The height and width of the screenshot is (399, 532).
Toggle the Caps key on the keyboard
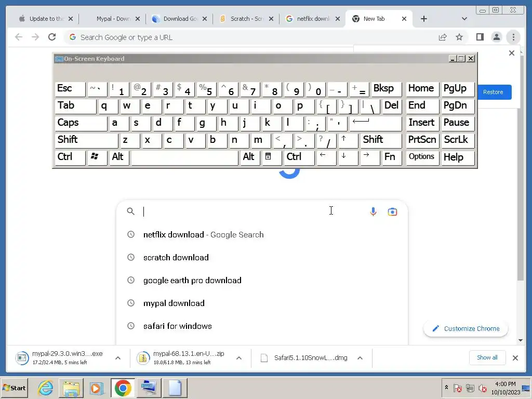tap(81, 123)
